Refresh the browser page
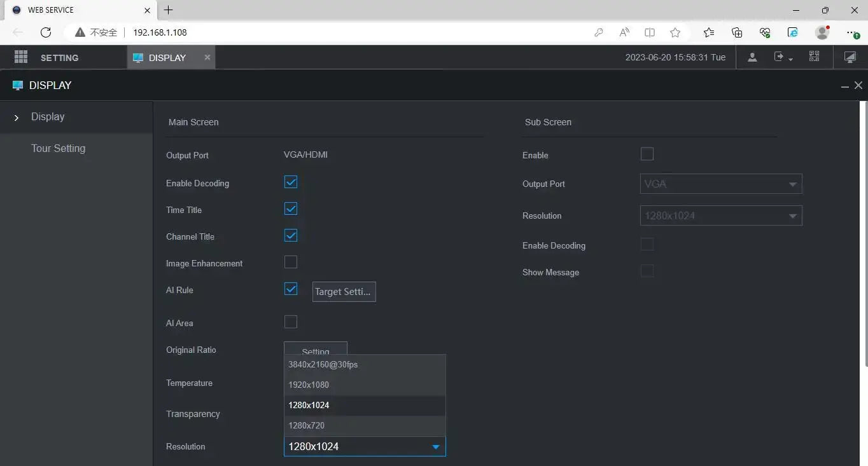This screenshot has height=466, width=868. (46, 32)
